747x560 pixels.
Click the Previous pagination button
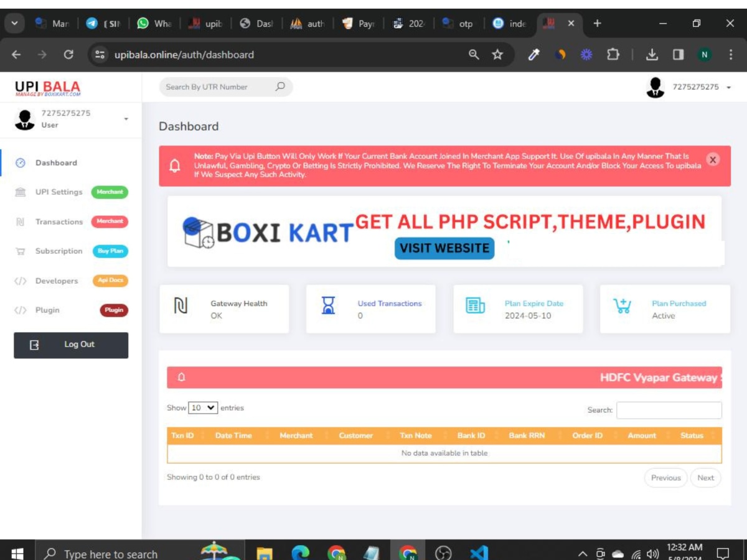pyautogui.click(x=665, y=478)
